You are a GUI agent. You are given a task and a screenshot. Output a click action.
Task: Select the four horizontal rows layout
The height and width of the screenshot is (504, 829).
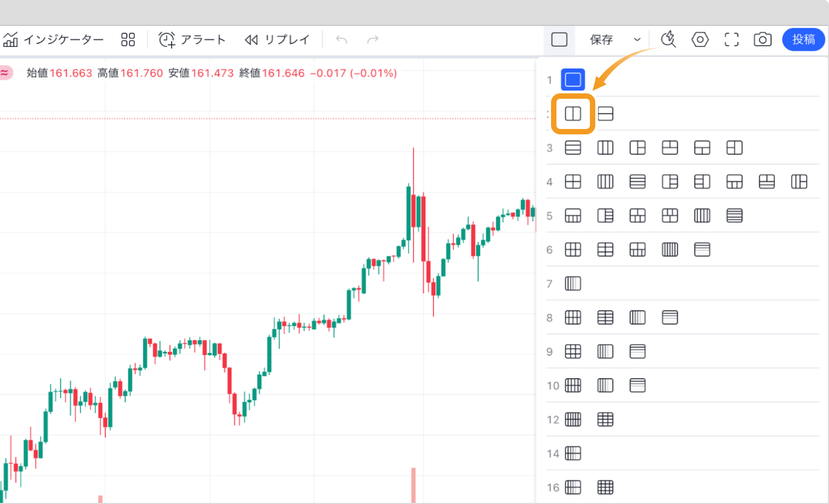(x=637, y=182)
